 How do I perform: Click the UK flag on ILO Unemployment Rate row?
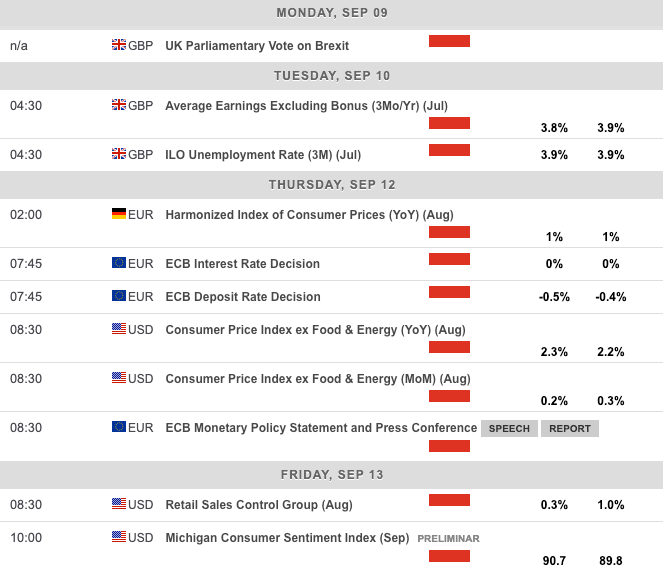pos(119,154)
